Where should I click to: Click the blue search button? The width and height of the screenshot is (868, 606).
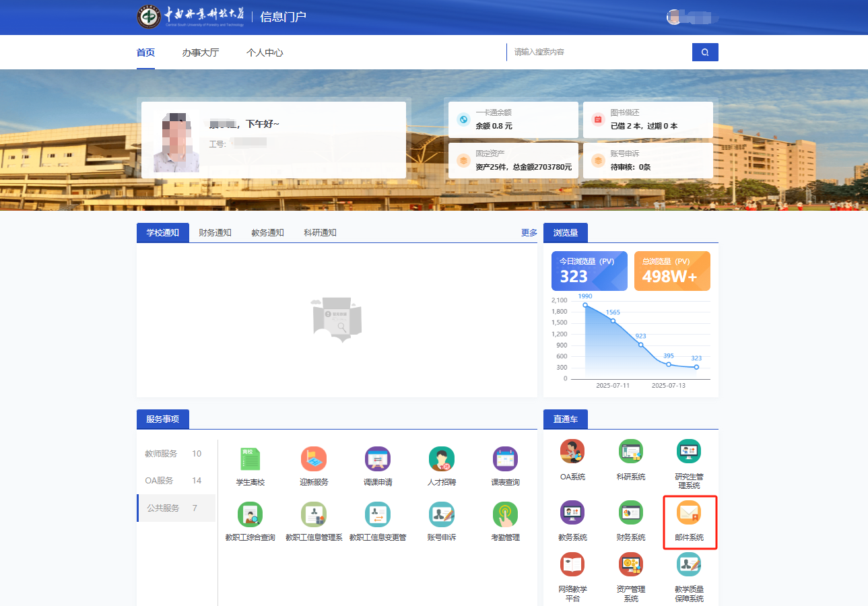[705, 53]
